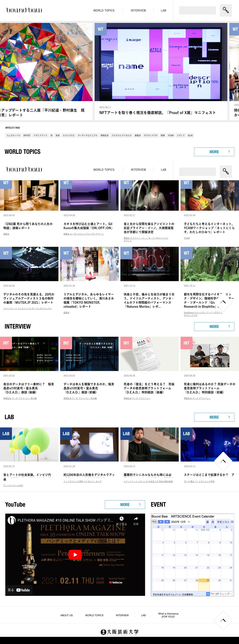Go to next month in event calendar
Viewport: 239px width, 644px height.
coord(167,522)
